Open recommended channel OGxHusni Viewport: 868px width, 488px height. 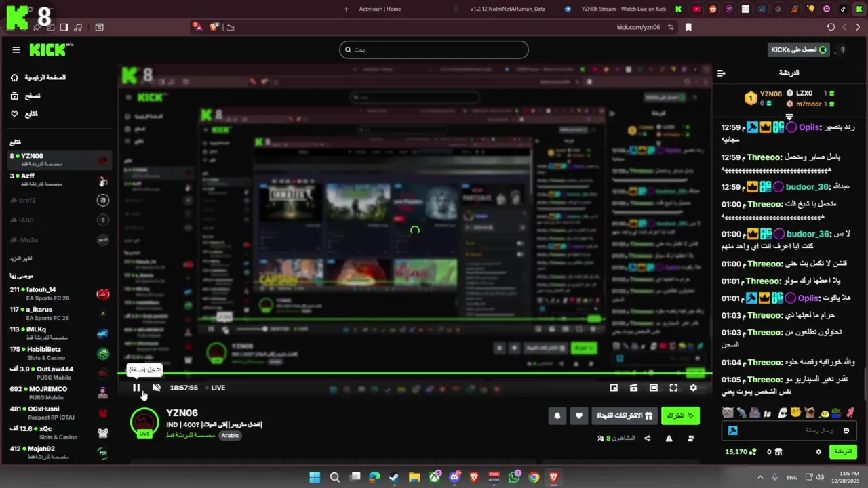(60, 413)
